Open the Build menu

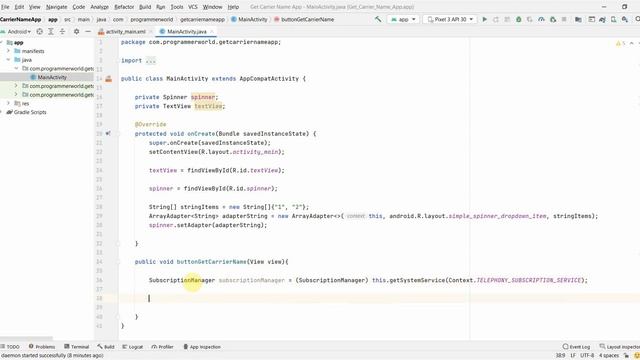(145, 7)
